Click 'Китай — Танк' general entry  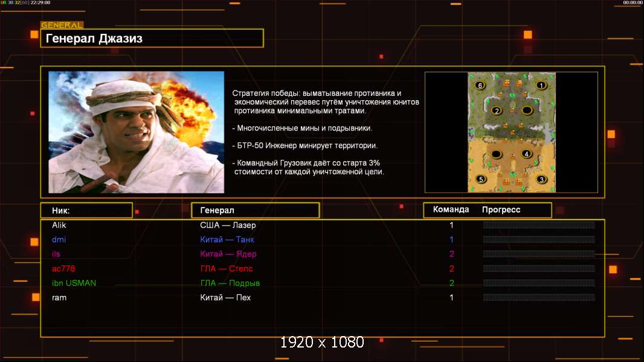[x=227, y=240]
